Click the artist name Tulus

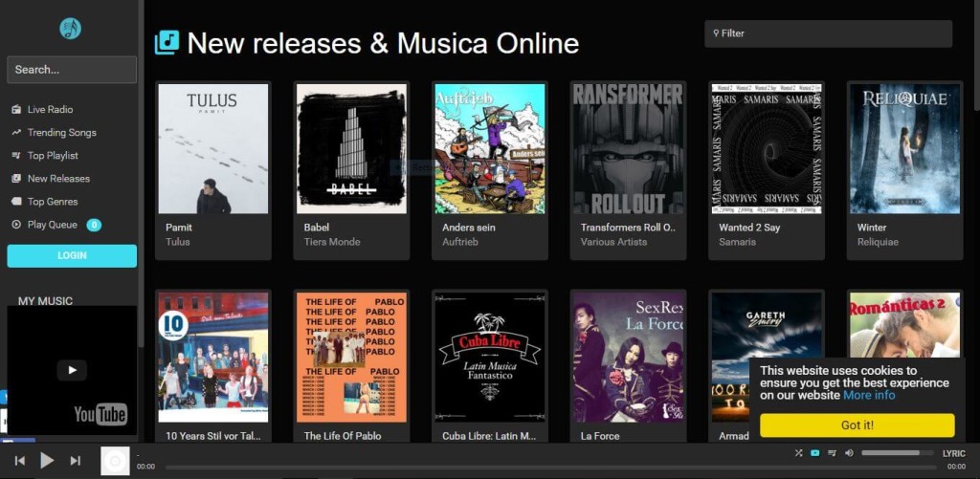coord(177,242)
